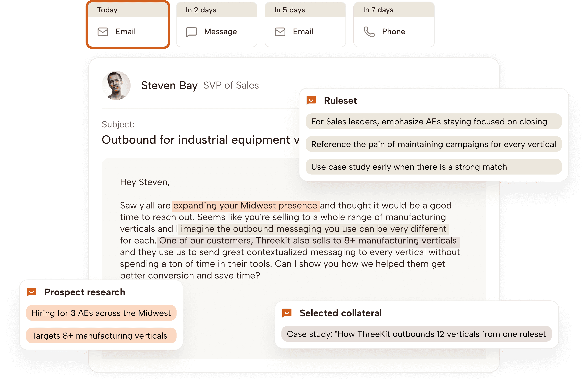Screen dimensions: 588x382
Task: Click the Selected collateral panel icon
Action: coord(287,313)
